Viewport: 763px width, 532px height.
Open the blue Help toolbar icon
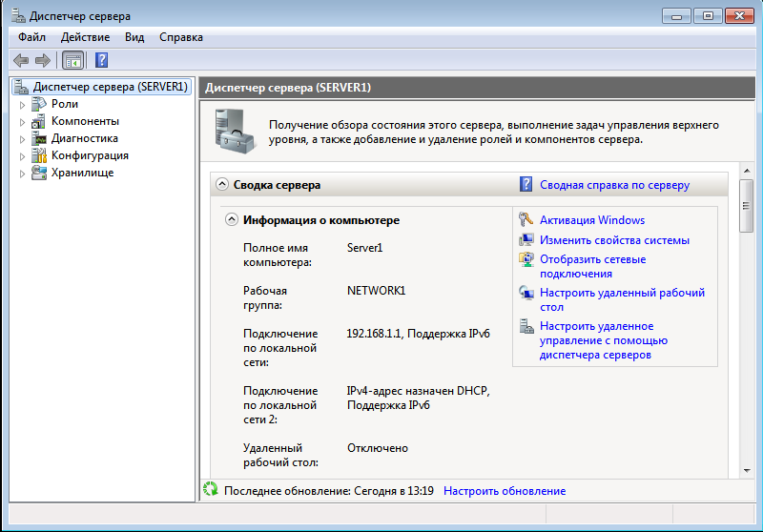pyautogui.click(x=101, y=60)
